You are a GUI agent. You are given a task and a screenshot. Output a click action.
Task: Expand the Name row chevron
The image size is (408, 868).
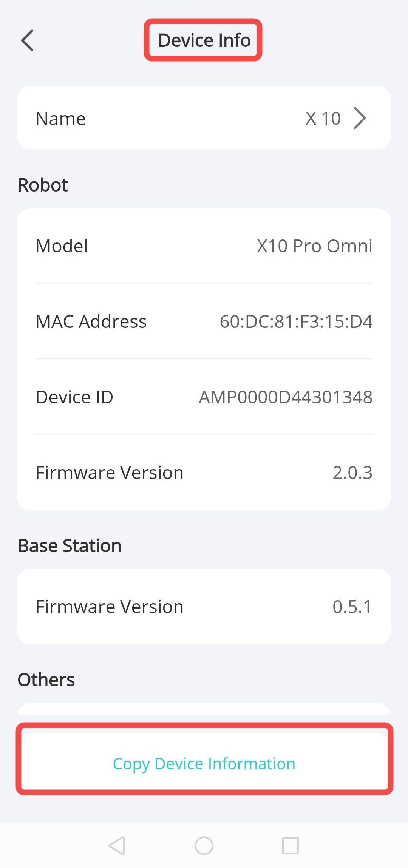(359, 118)
